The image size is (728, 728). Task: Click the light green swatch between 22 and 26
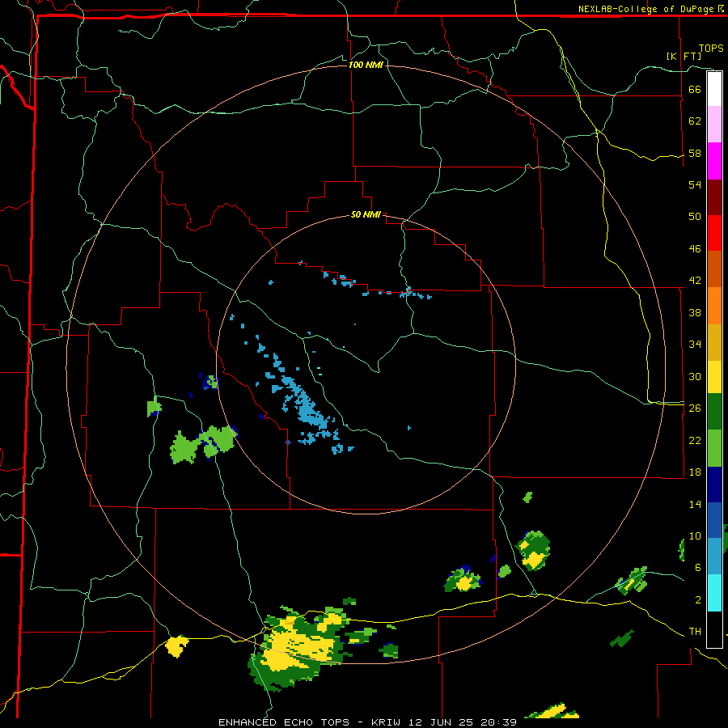714,448
